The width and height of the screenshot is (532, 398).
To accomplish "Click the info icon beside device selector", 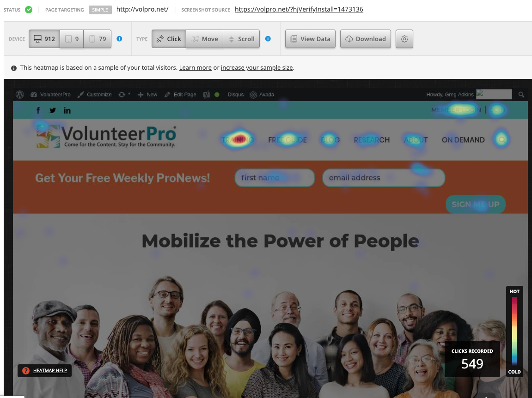I will point(119,39).
